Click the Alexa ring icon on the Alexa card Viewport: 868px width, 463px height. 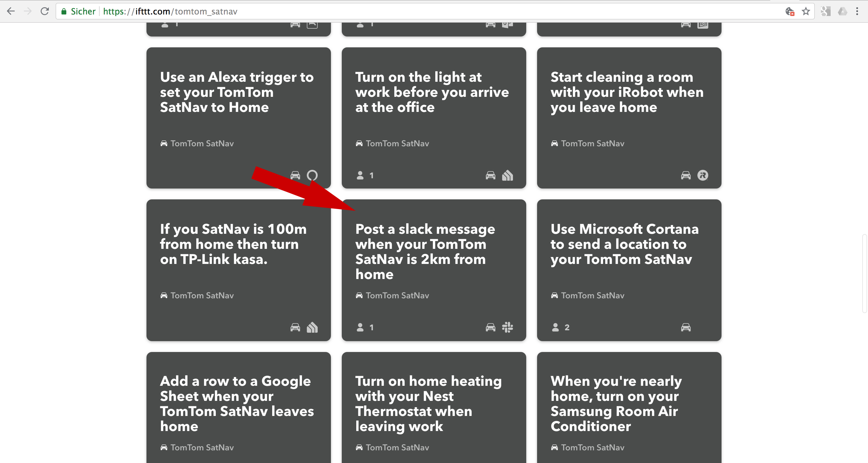[312, 175]
